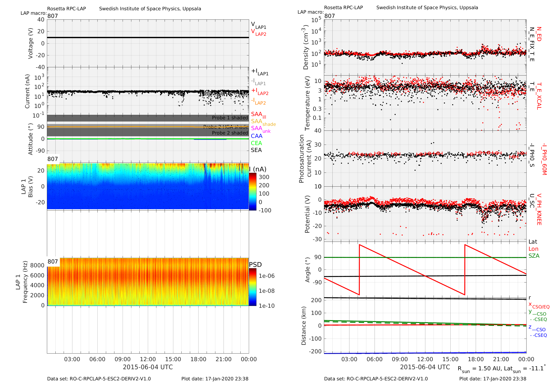Click the 'Current (nA)' axis label

coord(27,91)
